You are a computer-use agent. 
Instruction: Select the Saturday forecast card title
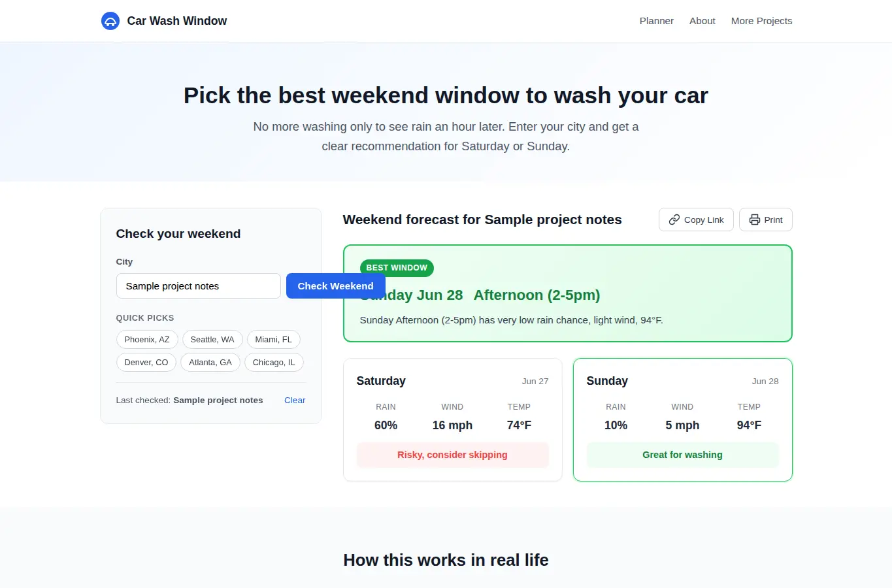pyautogui.click(x=381, y=381)
